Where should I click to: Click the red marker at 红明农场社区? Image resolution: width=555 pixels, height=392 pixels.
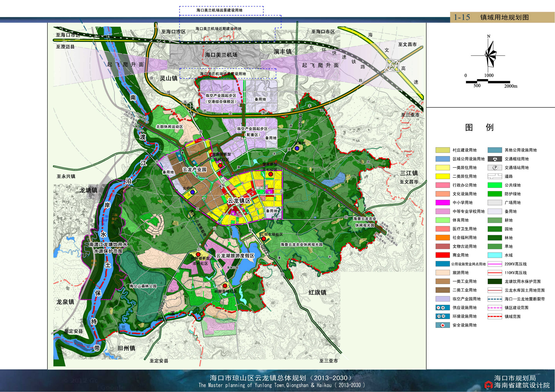click(264, 239)
